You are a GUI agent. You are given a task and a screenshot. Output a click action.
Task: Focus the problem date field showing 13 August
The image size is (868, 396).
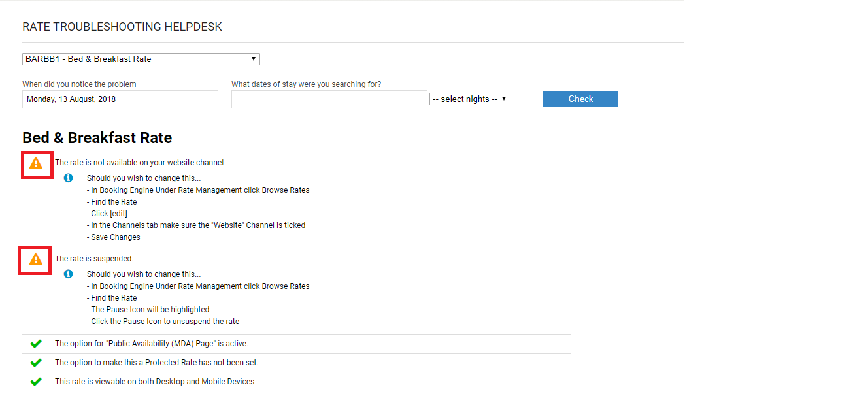120,99
